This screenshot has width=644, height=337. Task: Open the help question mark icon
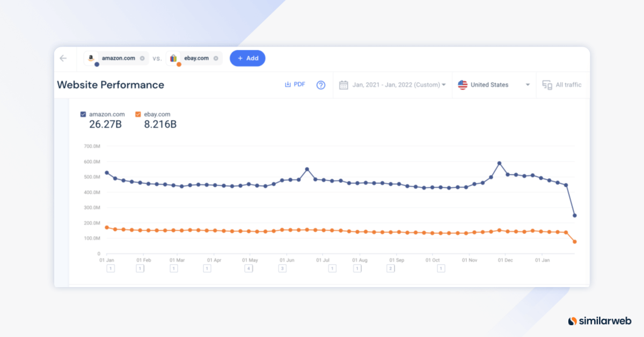click(x=321, y=85)
